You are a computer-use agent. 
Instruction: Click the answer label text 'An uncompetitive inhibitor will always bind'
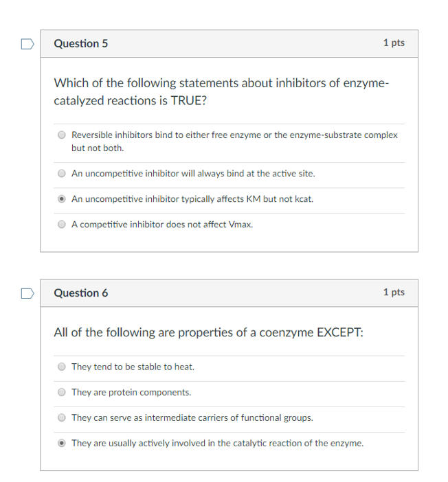click(193, 174)
